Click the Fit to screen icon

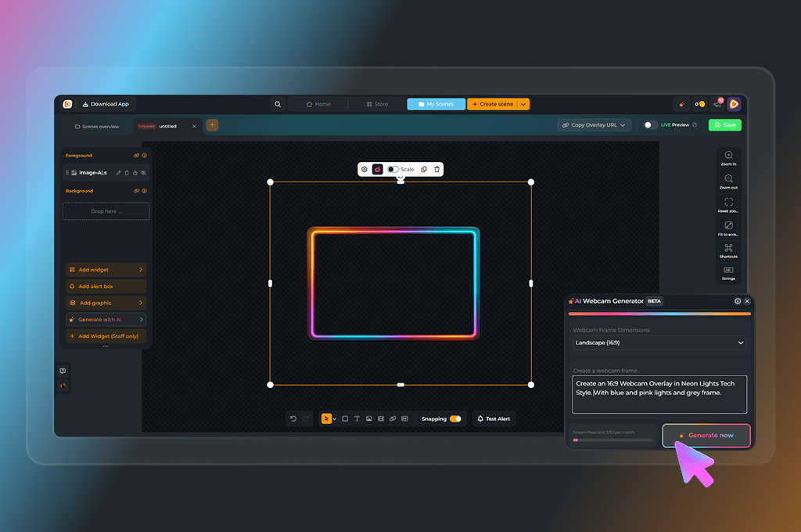click(728, 226)
